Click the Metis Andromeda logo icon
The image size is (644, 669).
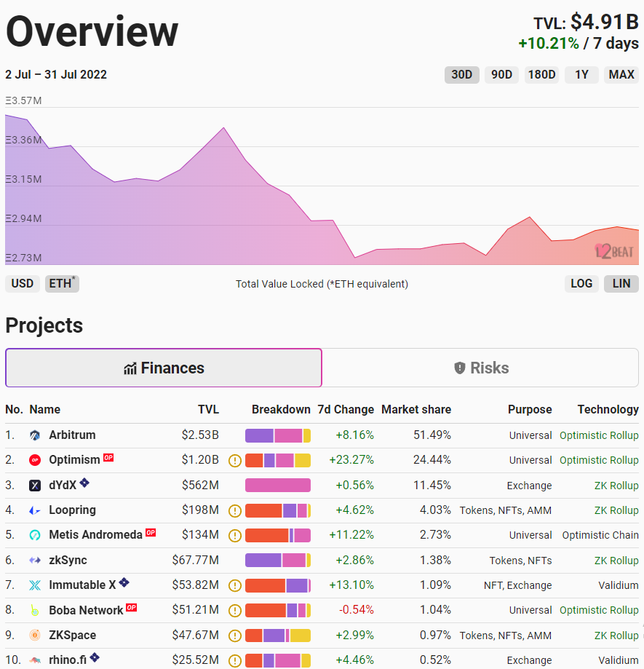[x=35, y=535]
